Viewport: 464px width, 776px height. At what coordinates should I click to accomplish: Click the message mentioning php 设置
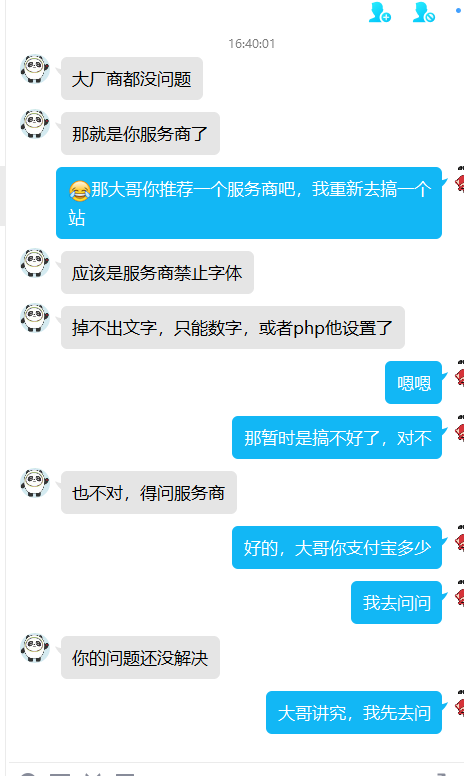[x=233, y=328]
